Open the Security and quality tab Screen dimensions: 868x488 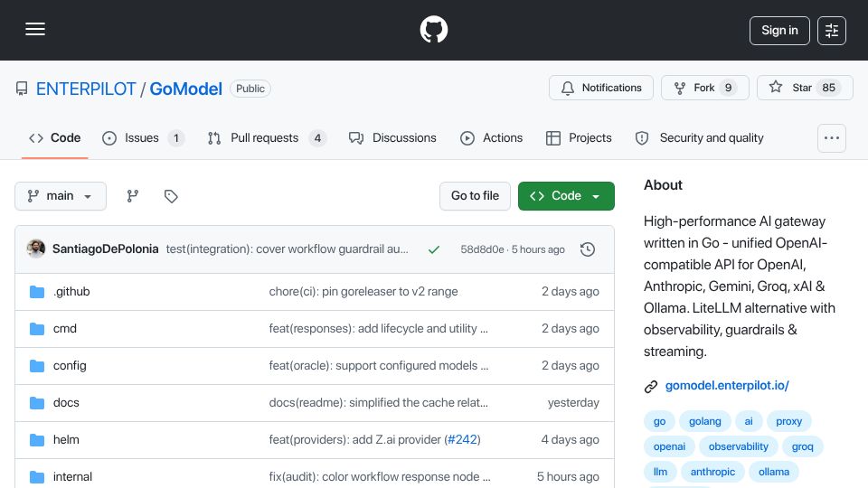pos(700,137)
